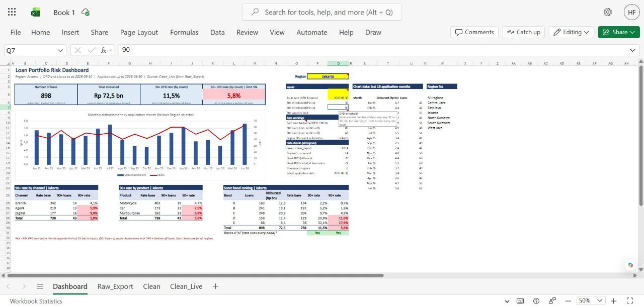The height and width of the screenshot is (306, 644).
Task: Click the horizontal scrollbar thumb
Action: point(195,275)
